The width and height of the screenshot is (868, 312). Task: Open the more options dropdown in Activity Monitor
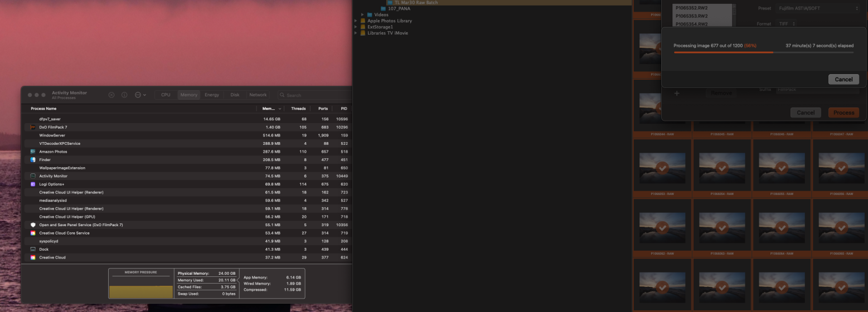140,95
